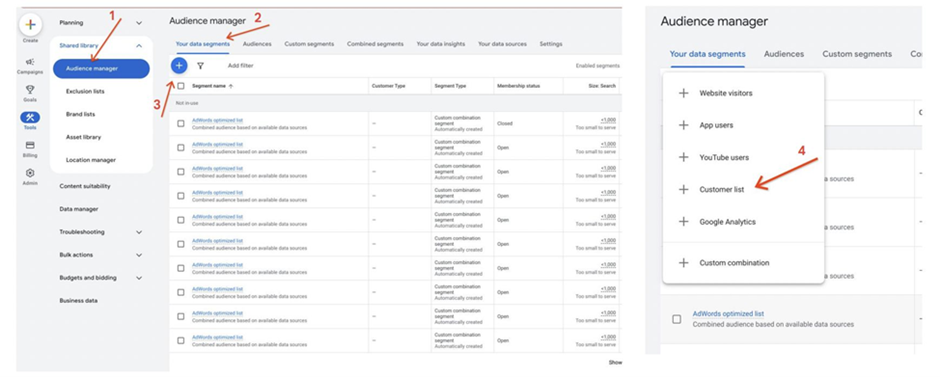Click the Add filter input field
Screen dimensions: 940x377
(240, 66)
